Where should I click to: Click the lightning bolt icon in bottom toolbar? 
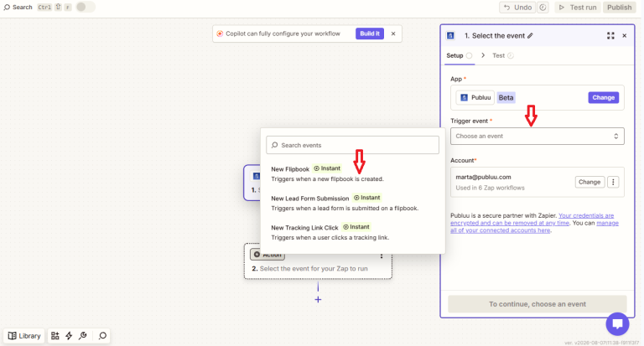coord(69,336)
